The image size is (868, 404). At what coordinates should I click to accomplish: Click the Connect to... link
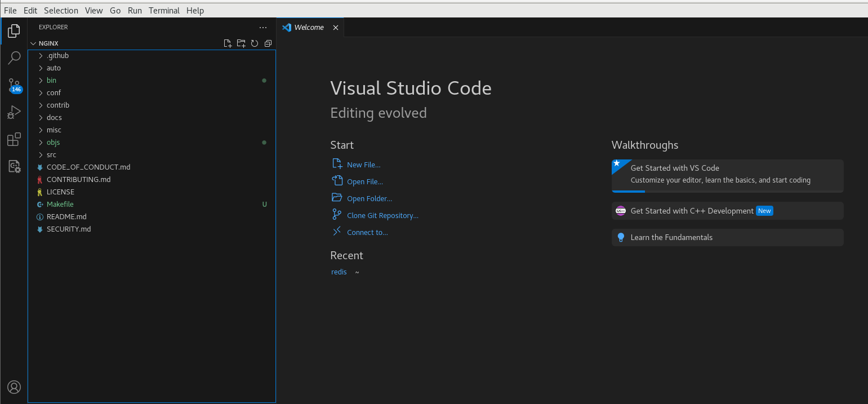coord(367,233)
